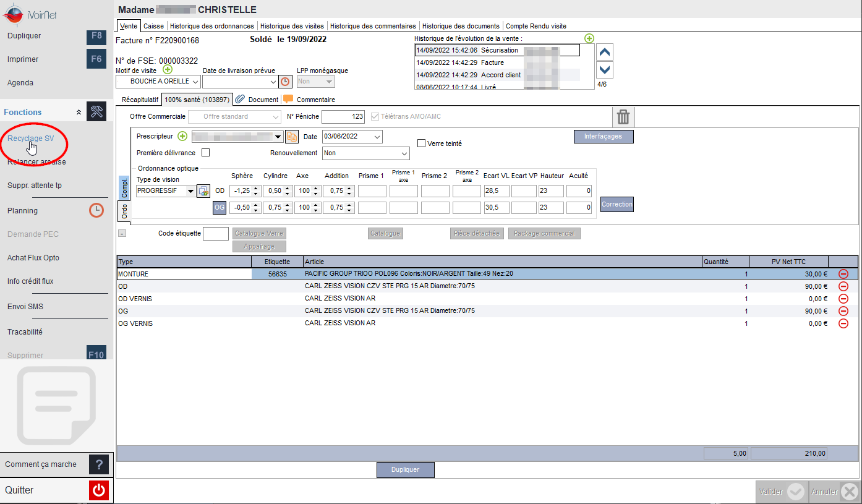The height and width of the screenshot is (504, 862).
Task: Open the Type de vision dropdown
Action: 166,191
